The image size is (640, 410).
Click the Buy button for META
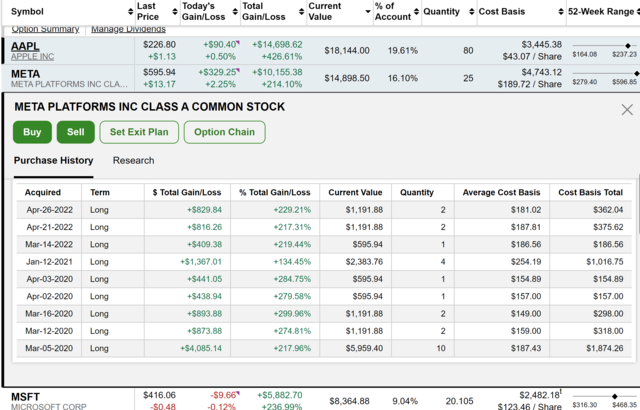[32, 132]
